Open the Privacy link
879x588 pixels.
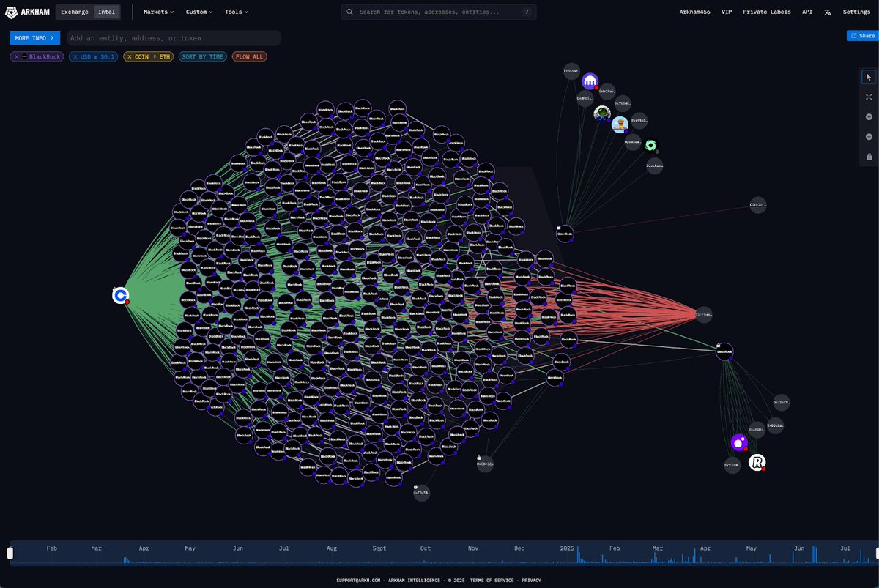tap(531, 580)
